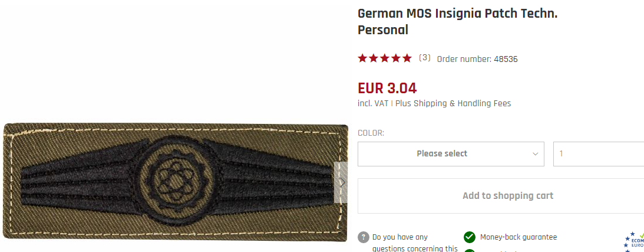
Task: Click the Money-back guarantee text
Action: pos(518,237)
